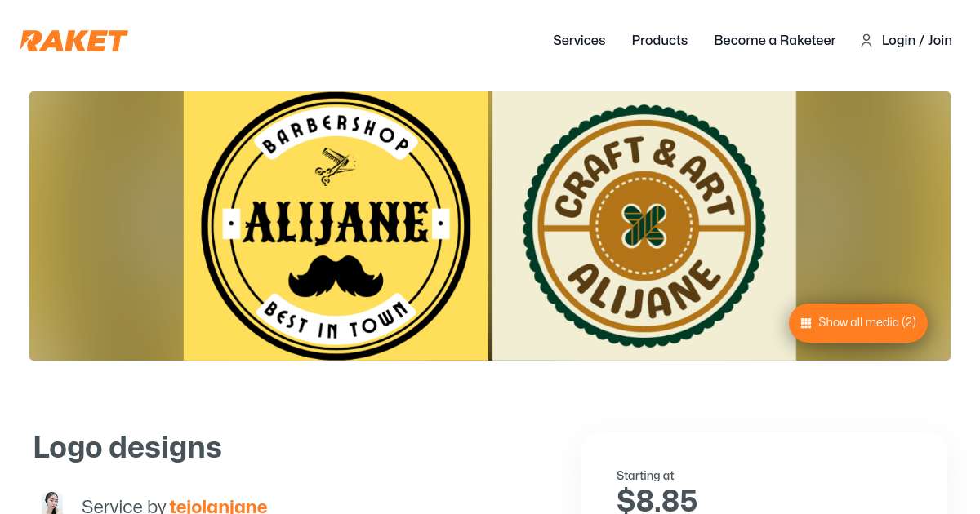Click the seller's profile avatar photo
Screen dimensions: 980x514
click(x=52, y=503)
